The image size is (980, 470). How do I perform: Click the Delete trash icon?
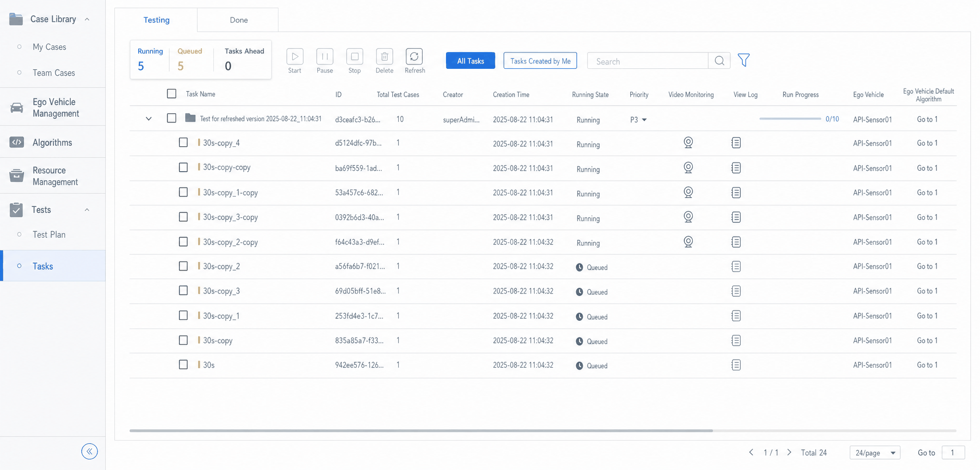(384, 56)
